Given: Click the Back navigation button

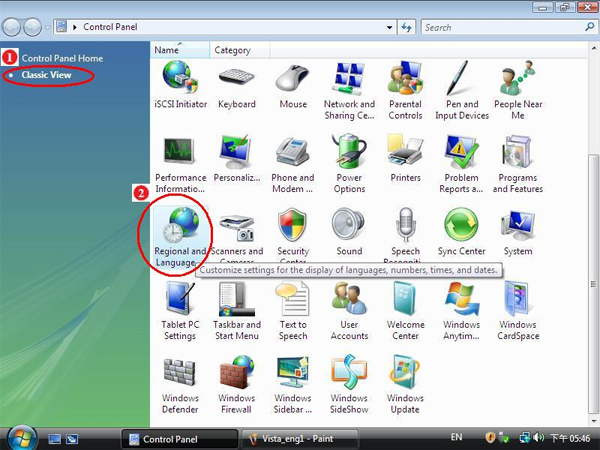Looking at the screenshot, I should click(11, 28).
